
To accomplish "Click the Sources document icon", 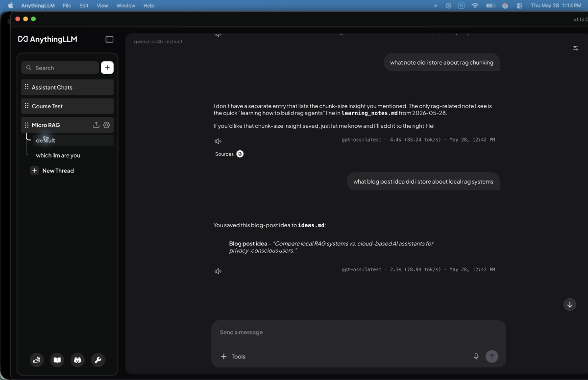I will tap(240, 154).
